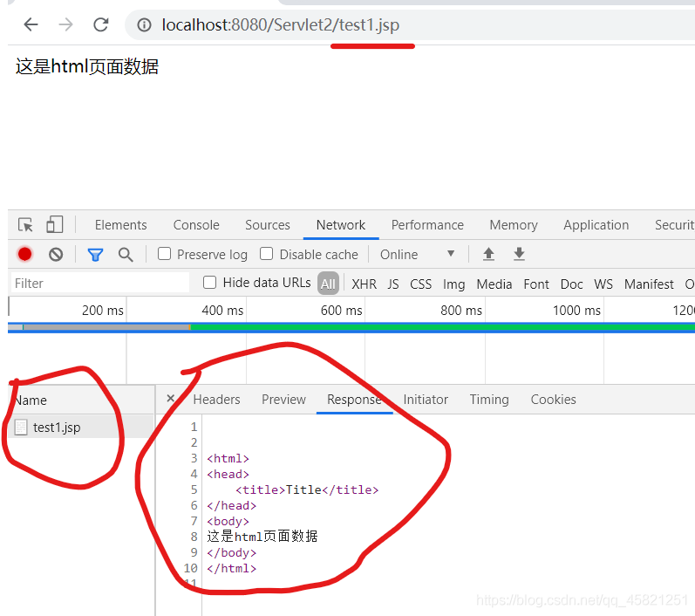Screen dimensions: 695x616
Task: Click the closing </html> response line
Action: (x=231, y=568)
